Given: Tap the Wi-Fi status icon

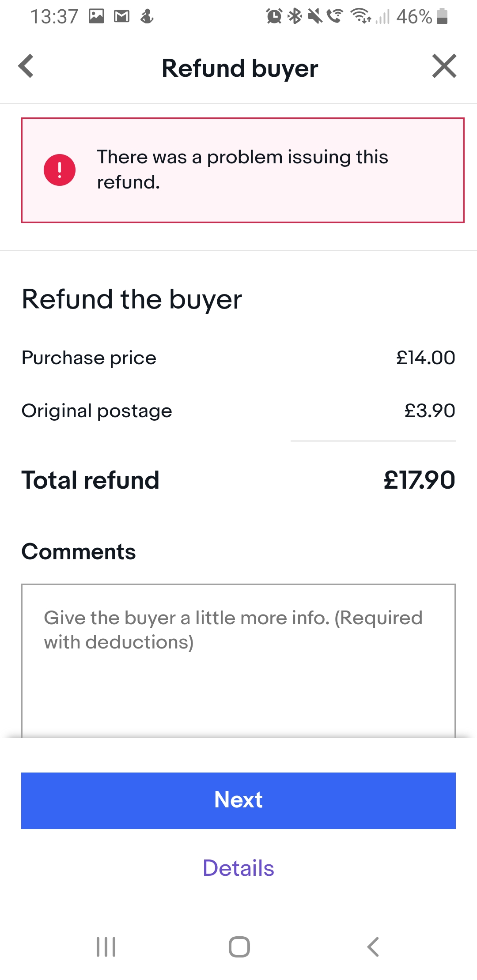Looking at the screenshot, I should [361, 17].
